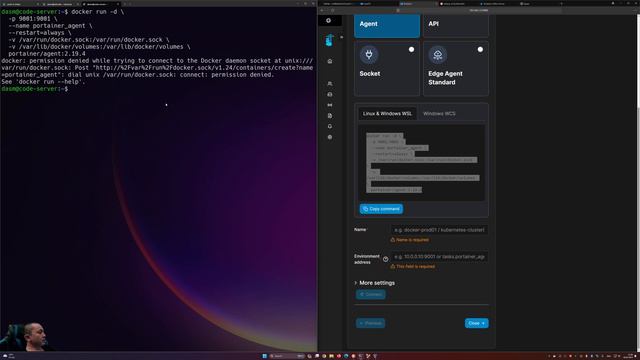Click the gear icon above the Portainer sidebar
640x360 pixels.
pyautogui.click(x=329, y=20)
